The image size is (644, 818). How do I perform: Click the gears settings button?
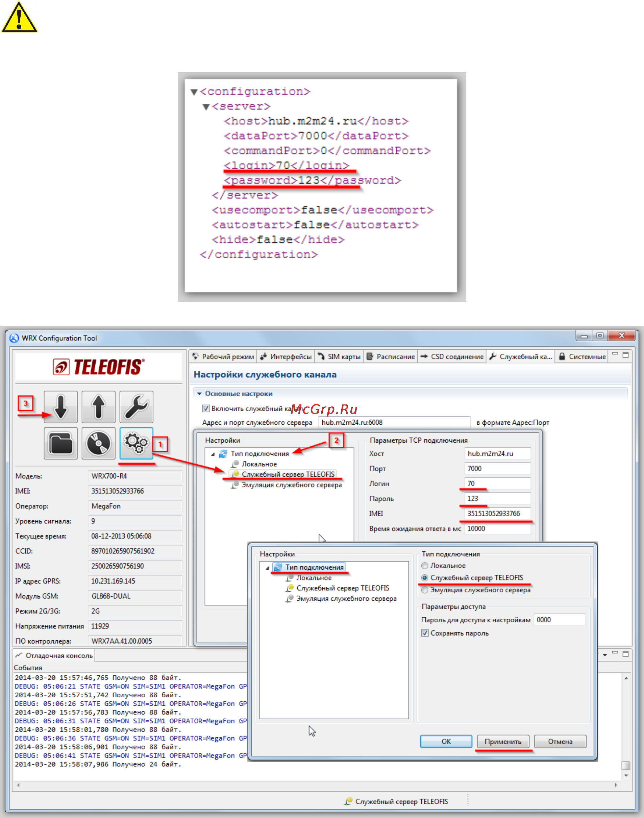(x=137, y=443)
